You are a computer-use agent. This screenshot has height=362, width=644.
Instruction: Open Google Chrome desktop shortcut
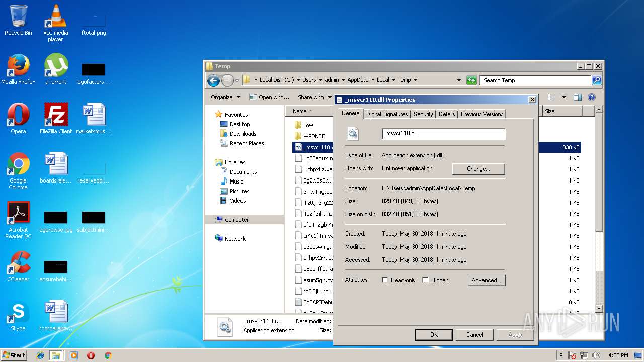[x=18, y=171]
